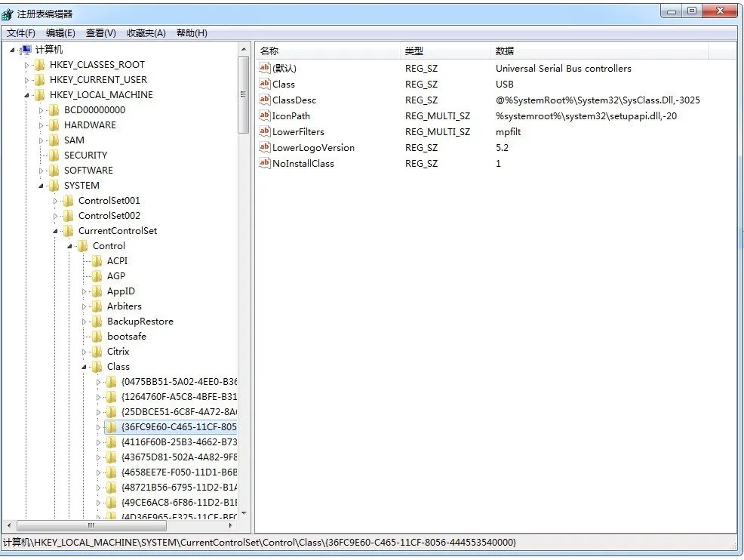Screen dimensions: 744x560
Task: Click the NoInstallClass value icon
Action: [x=264, y=163]
